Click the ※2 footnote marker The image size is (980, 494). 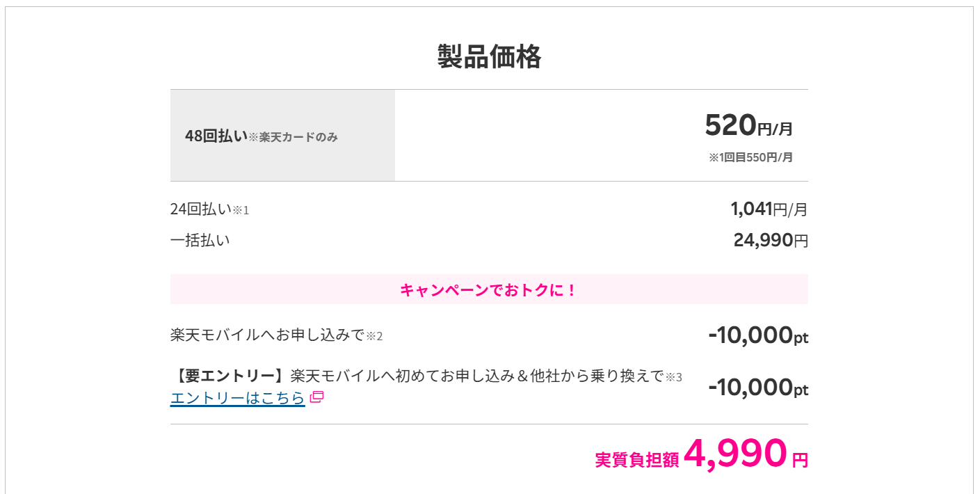click(374, 337)
